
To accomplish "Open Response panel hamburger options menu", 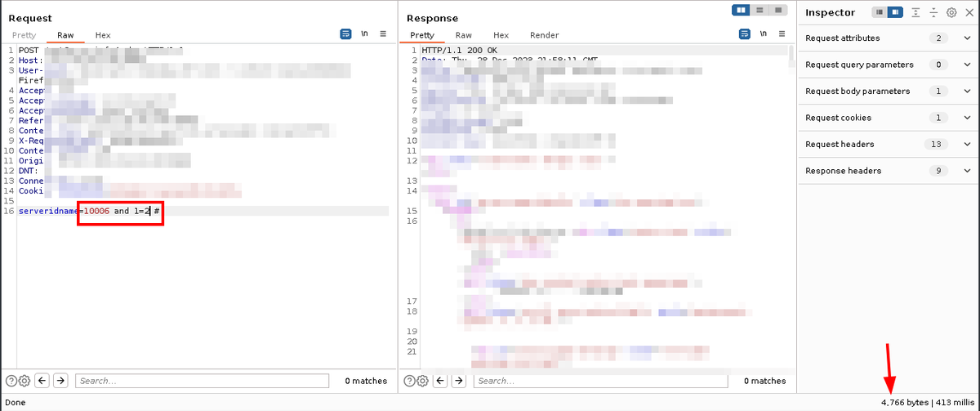I will pyautogui.click(x=782, y=34).
